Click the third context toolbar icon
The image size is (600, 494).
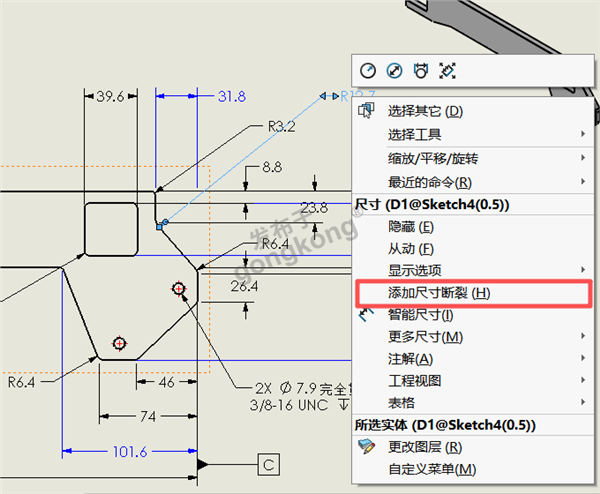point(421,70)
